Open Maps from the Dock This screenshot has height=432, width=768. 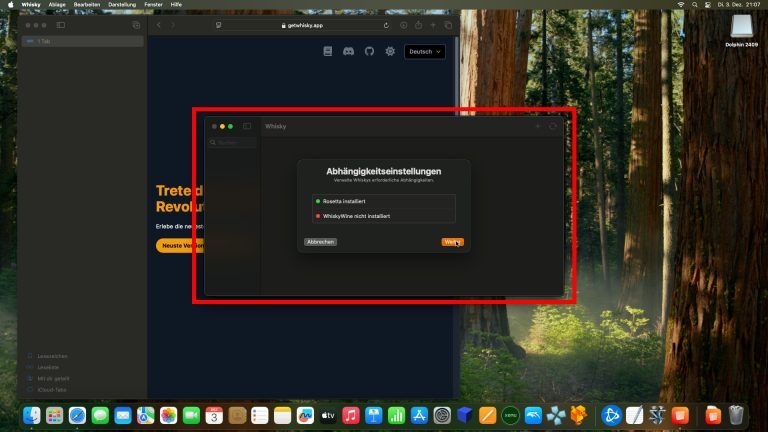tap(145, 415)
